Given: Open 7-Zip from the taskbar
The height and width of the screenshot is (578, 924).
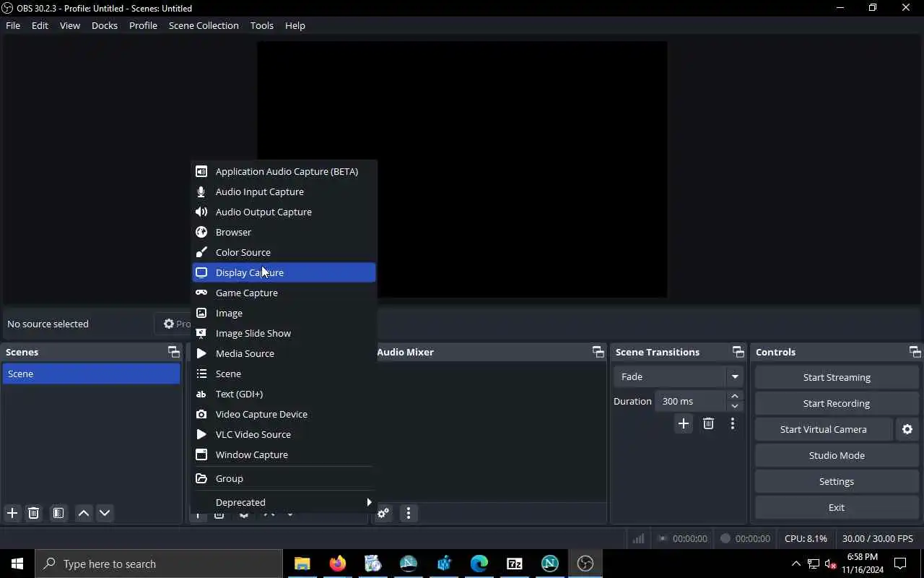Looking at the screenshot, I should [x=515, y=564].
